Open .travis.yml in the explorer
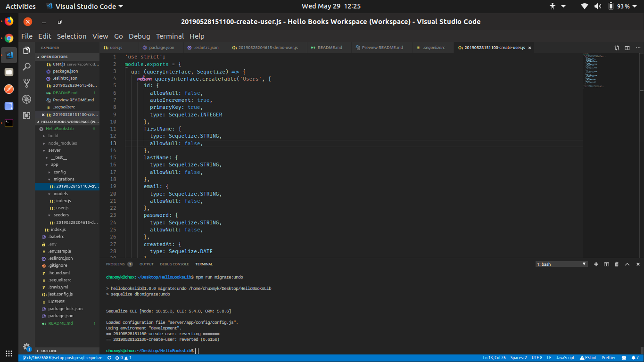The image size is (644, 362). pyautogui.click(x=67, y=287)
